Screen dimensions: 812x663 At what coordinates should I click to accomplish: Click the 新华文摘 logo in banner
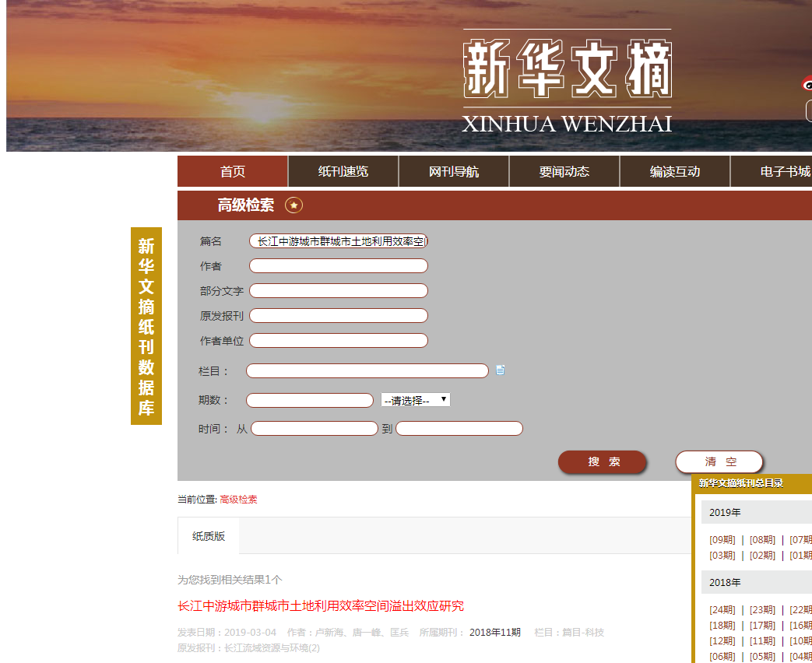(x=567, y=81)
